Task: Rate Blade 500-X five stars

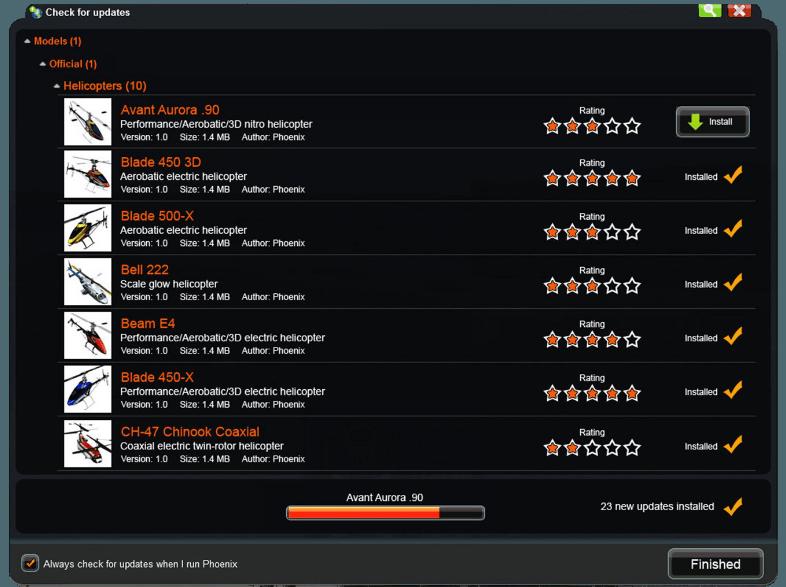Action: point(632,232)
